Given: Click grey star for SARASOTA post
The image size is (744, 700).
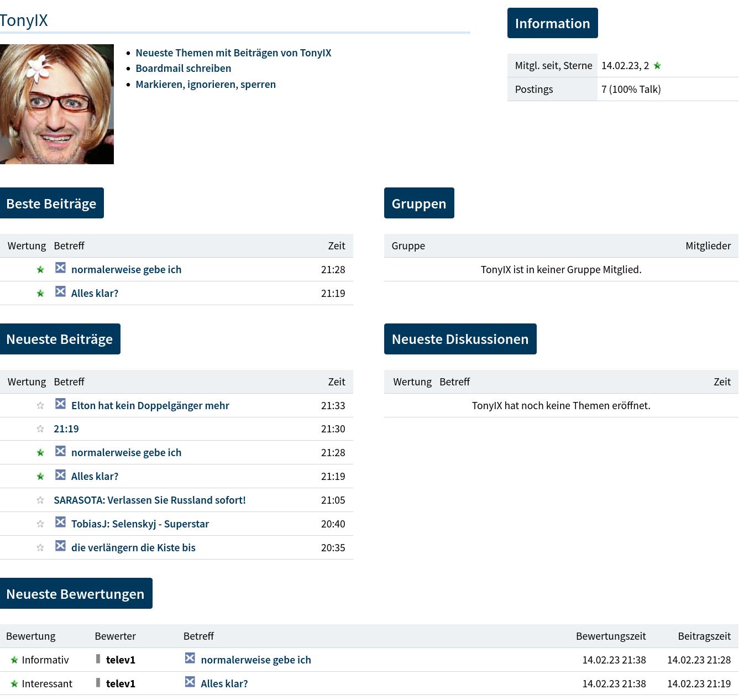Looking at the screenshot, I should [x=40, y=500].
